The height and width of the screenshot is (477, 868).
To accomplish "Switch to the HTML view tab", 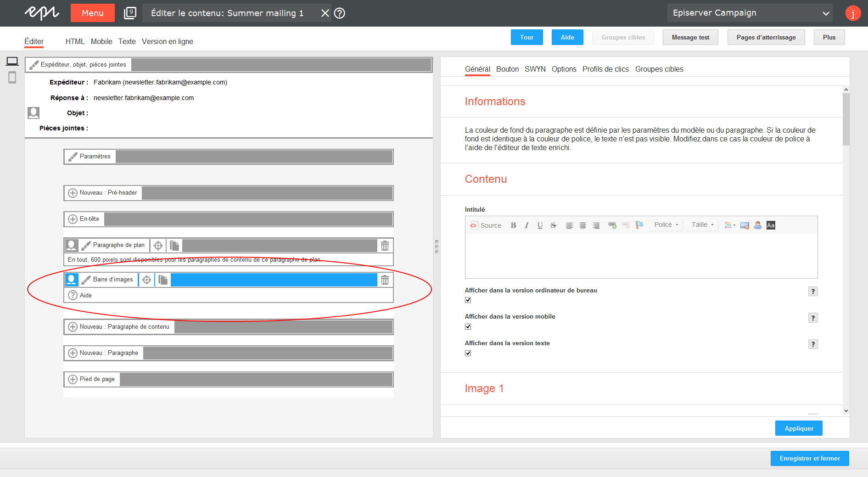I will (75, 41).
